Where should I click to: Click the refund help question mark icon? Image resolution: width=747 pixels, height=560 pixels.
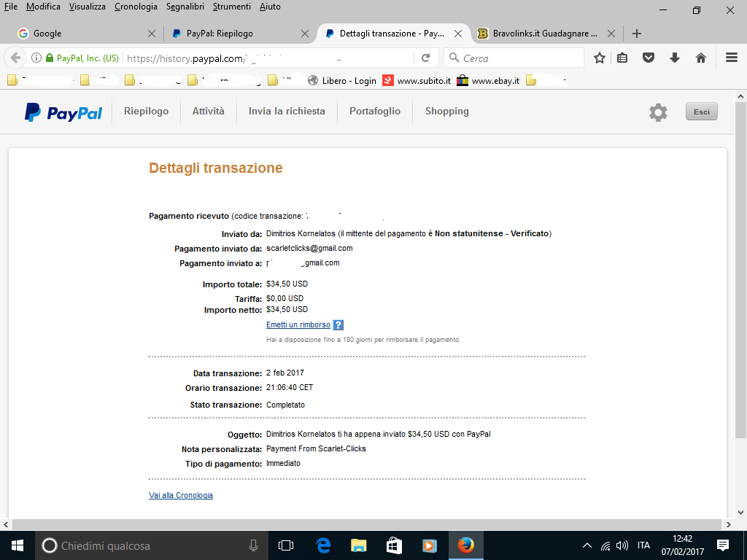tap(338, 324)
